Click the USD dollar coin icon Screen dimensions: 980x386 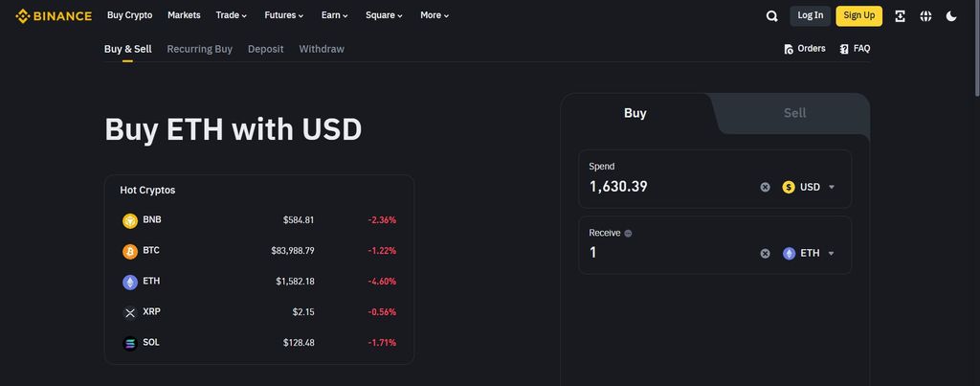tap(789, 187)
